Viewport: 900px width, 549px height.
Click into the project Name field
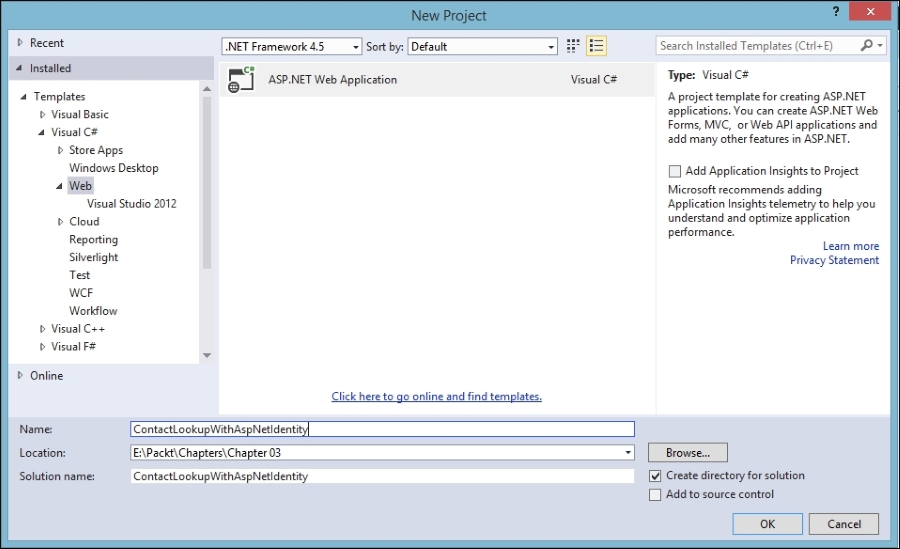[x=382, y=429]
